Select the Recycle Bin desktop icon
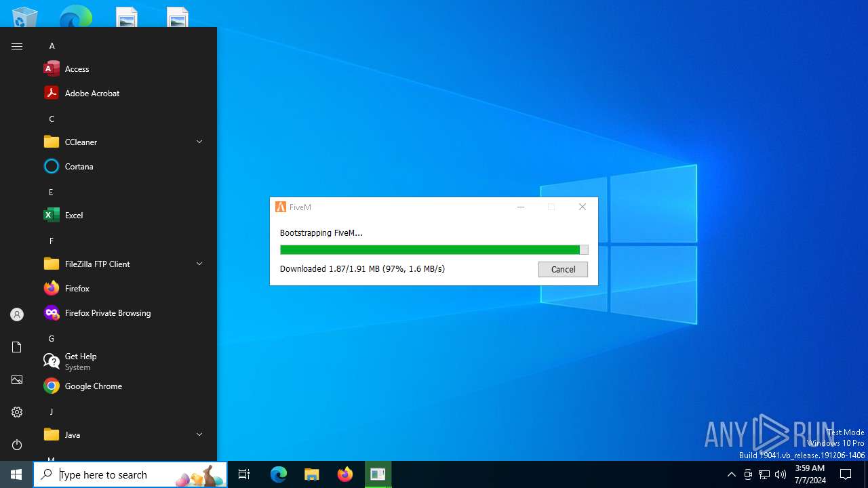Image resolution: width=868 pixels, height=488 pixels. point(25,16)
